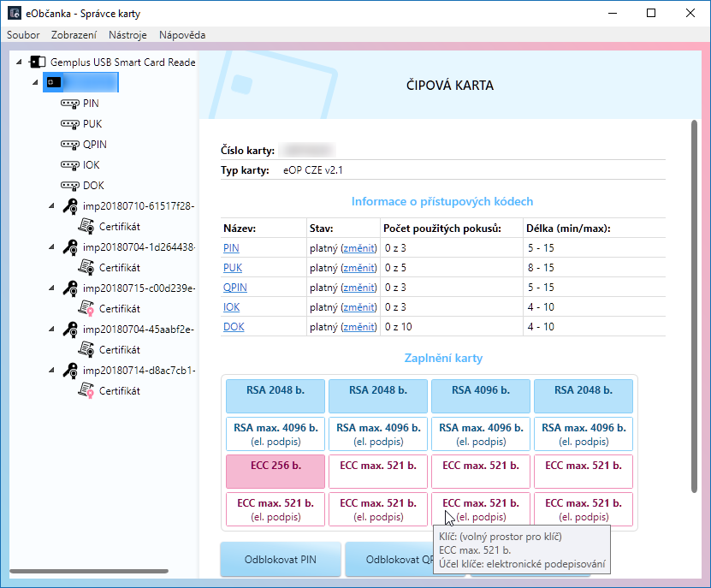Click the PIN key icon in tree
711x588 pixels.
[70, 104]
